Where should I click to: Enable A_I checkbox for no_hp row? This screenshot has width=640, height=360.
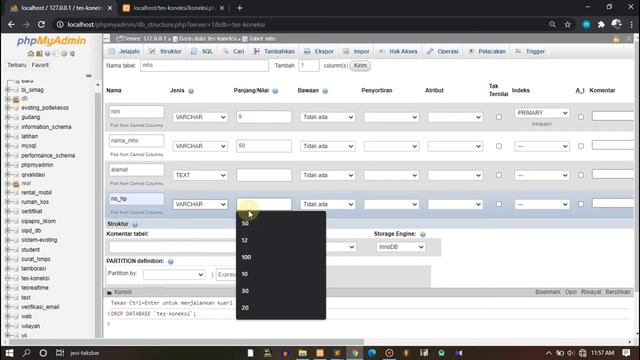click(x=581, y=204)
